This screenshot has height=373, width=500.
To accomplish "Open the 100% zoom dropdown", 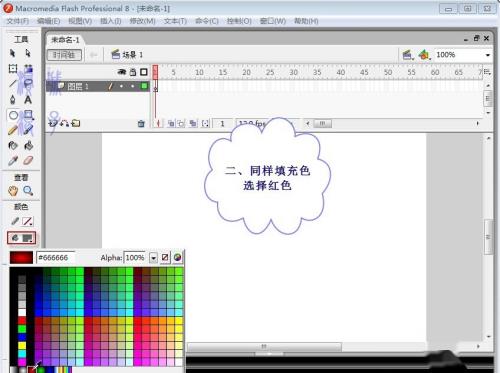I will 488,55.
